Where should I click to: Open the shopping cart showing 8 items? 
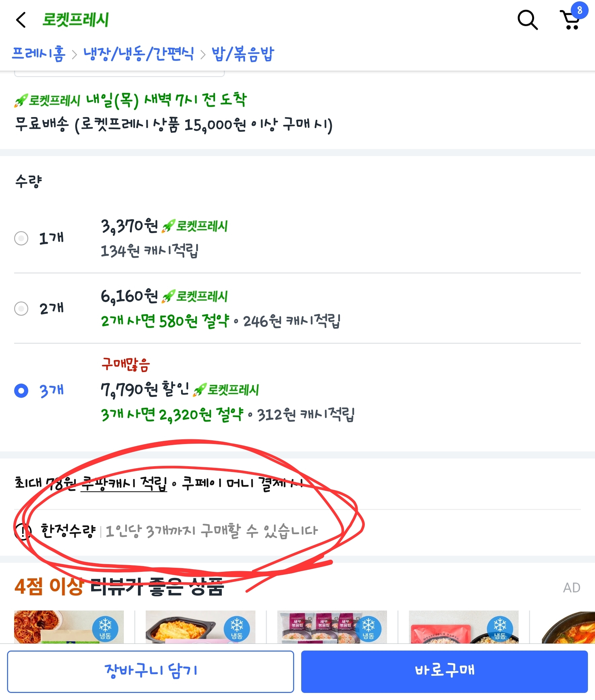[572, 19]
